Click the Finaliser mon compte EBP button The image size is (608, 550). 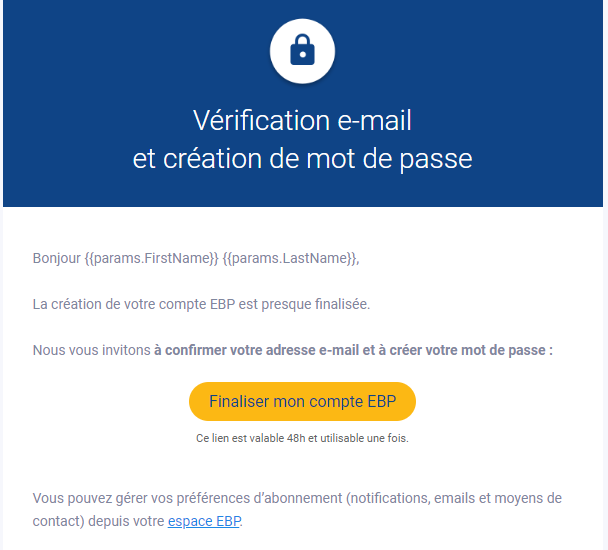(x=302, y=402)
